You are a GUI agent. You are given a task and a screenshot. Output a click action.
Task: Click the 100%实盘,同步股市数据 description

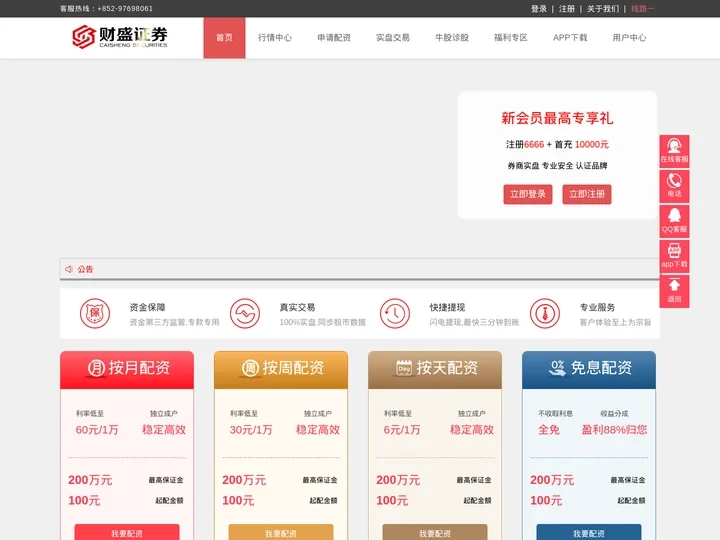coord(323,322)
